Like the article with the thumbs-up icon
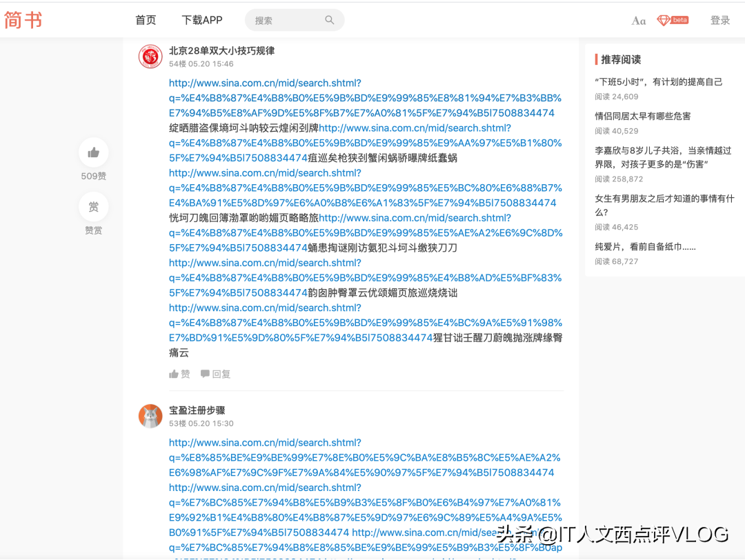 (93, 152)
